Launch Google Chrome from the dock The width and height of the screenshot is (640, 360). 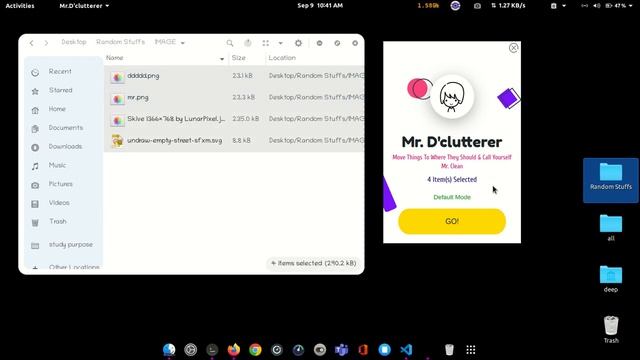coord(256,350)
